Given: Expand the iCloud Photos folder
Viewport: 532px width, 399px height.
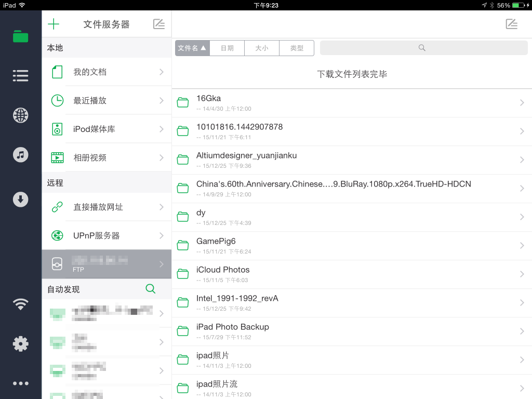Looking at the screenshot, I should [x=352, y=274].
